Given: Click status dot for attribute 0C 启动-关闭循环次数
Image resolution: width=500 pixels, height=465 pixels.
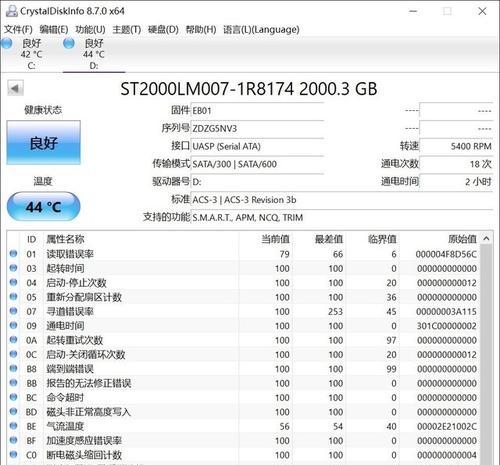Looking at the screenshot, I should [13, 354].
